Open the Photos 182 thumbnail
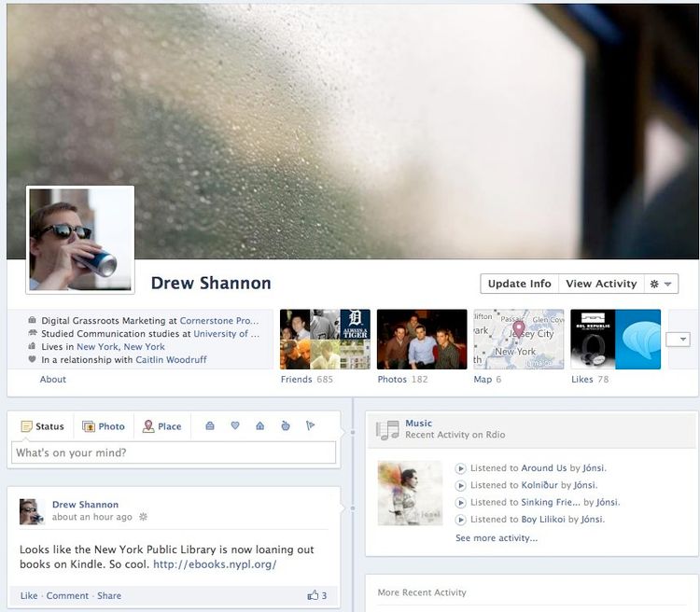Viewport: 700px width, 612px height. (422, 340)
